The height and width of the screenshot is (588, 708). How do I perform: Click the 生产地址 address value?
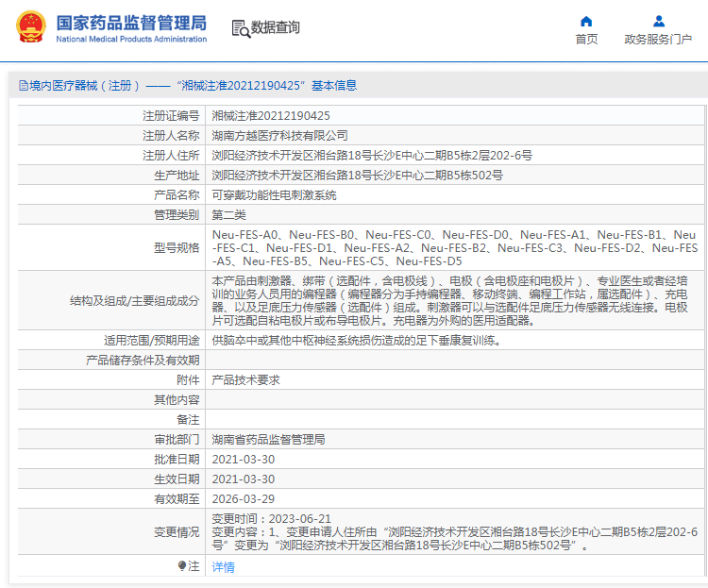coord(357,176)
